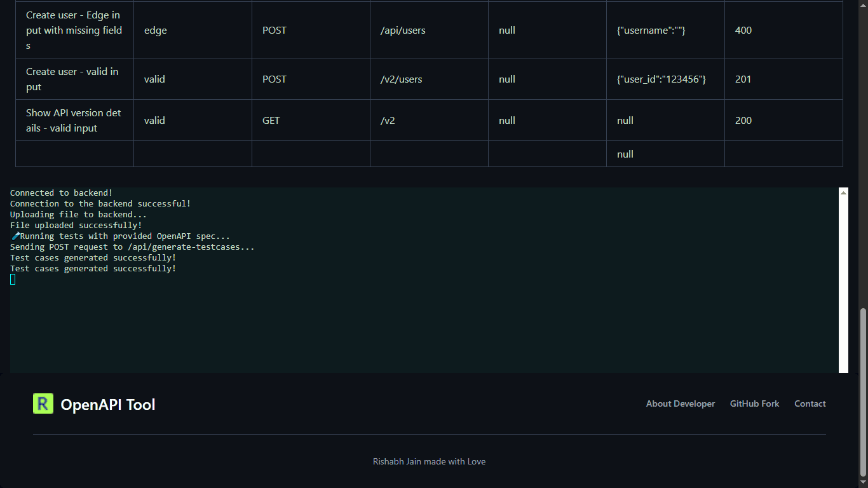The width and height of the screenshot is (868, 488).
Task: Click the 'Connected to backend!' log line
Action: point(61,193)
